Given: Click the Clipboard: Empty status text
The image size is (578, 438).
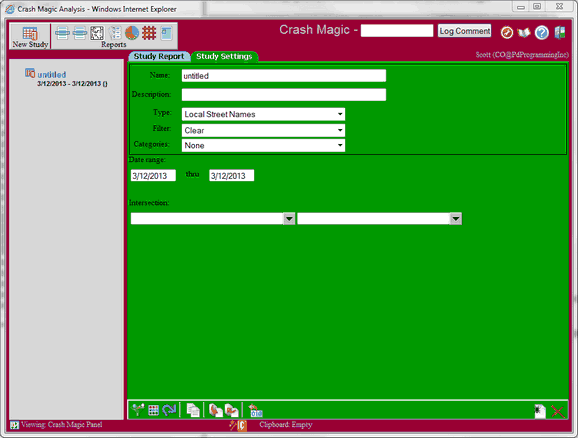Looking at the screenshot, I should coord(286,425).
